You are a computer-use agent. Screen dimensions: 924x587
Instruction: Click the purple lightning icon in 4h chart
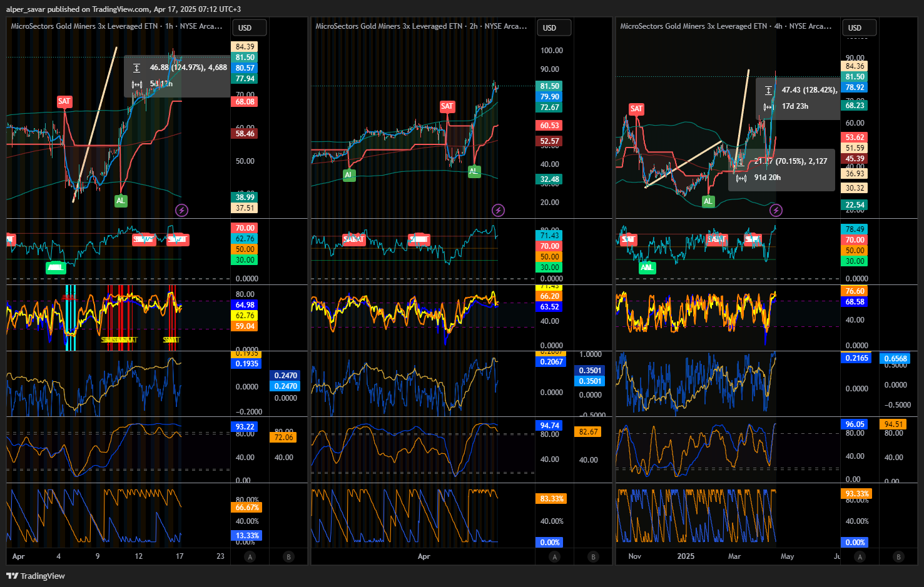pos(776,210)
